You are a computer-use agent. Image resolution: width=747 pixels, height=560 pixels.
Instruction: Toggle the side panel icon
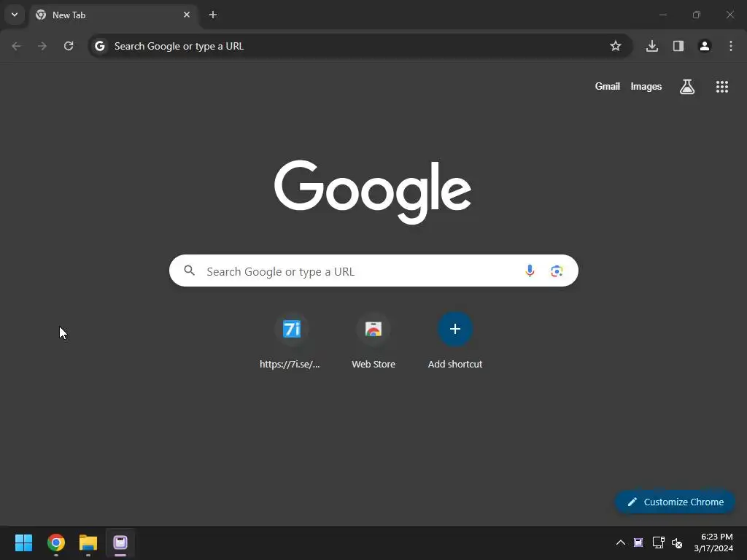coord(678,46)
